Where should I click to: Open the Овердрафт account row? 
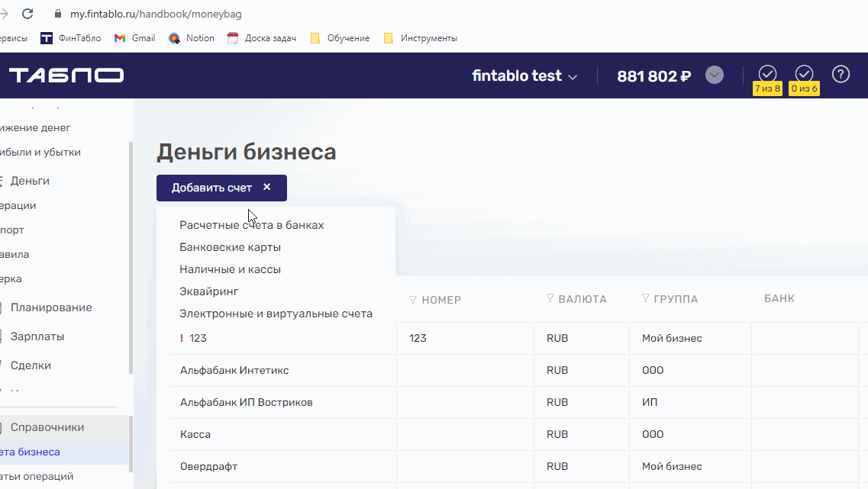click(x=208, y=466)
